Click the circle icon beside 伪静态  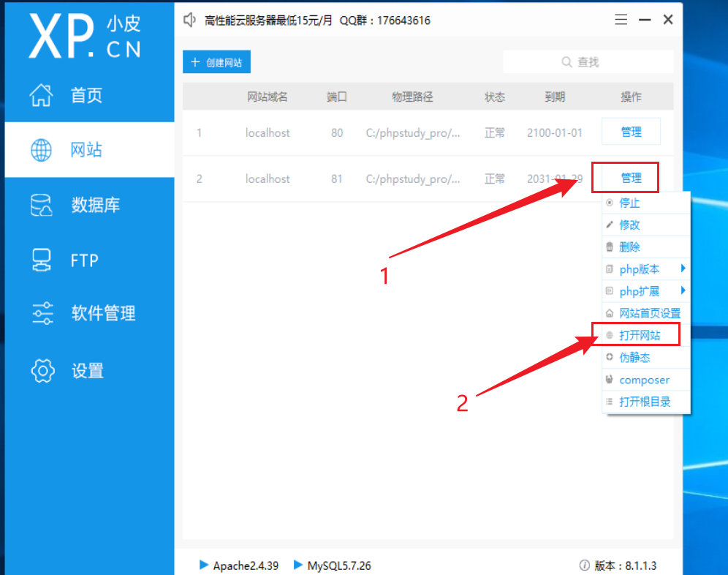point(610,357)
